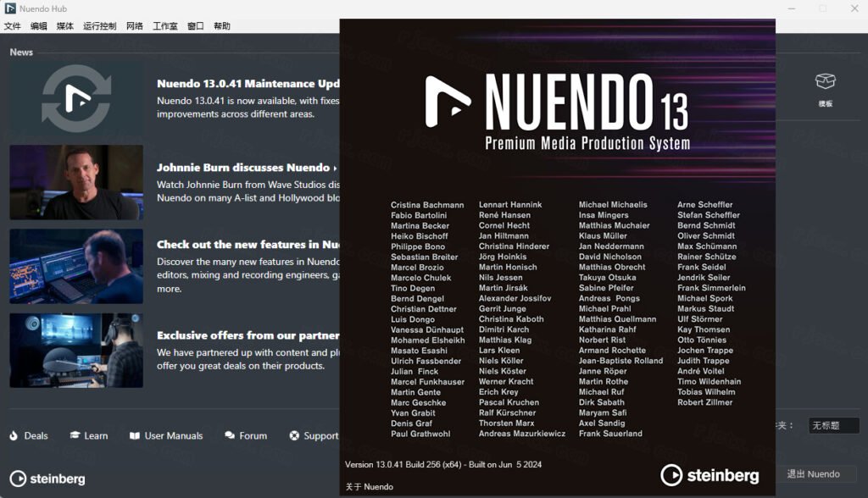Open the new features studio thumbnail

click(76, 266)
